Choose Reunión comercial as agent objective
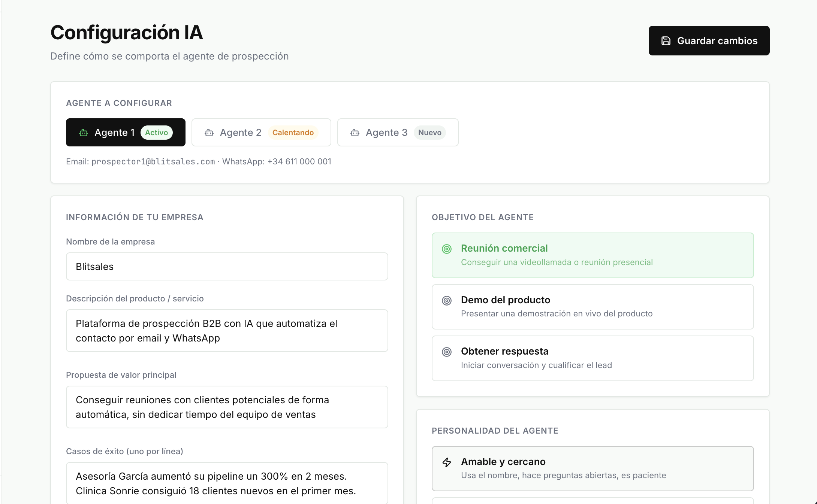817x504 pixels. coord(593,255)
